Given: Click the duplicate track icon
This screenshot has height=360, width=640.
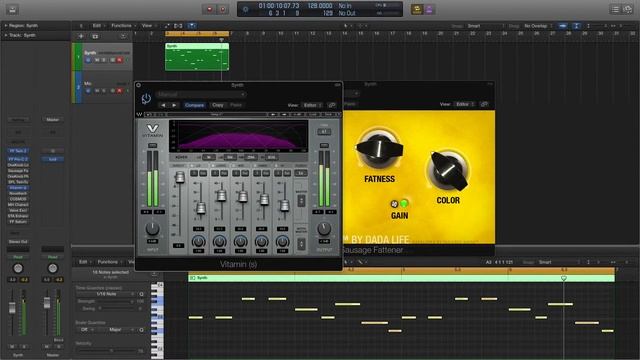Looking at the screenshot, I should [95, 36].
